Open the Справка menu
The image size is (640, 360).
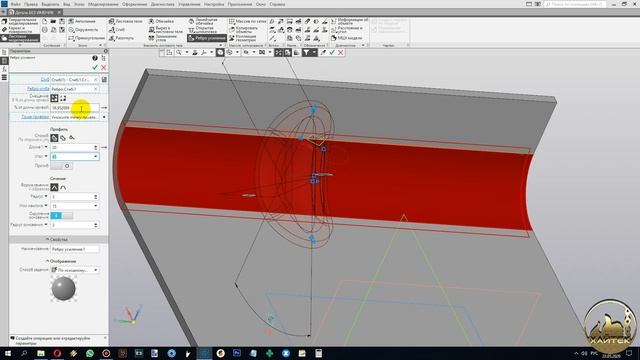click(277, 4)
